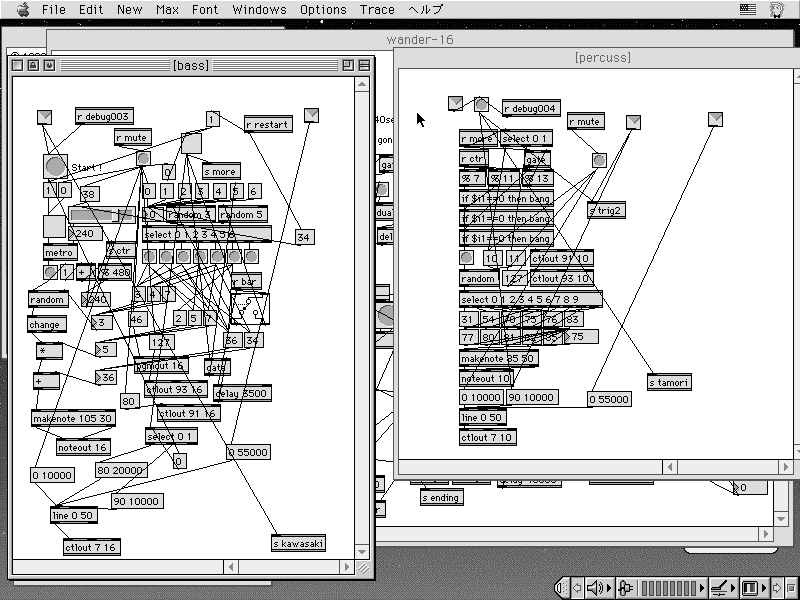Open the Windows menu
Viewport: 800px width, 600px height.
coord(259,9)
